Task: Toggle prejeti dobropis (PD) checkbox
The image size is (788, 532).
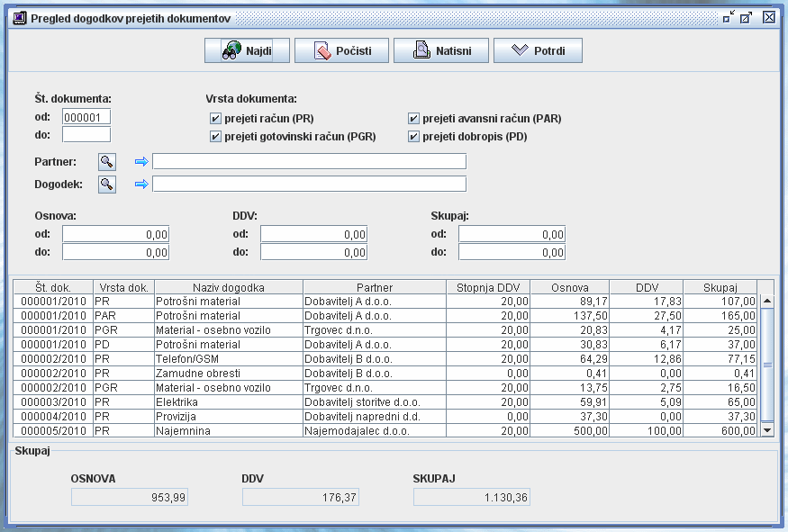Action: 413,137
